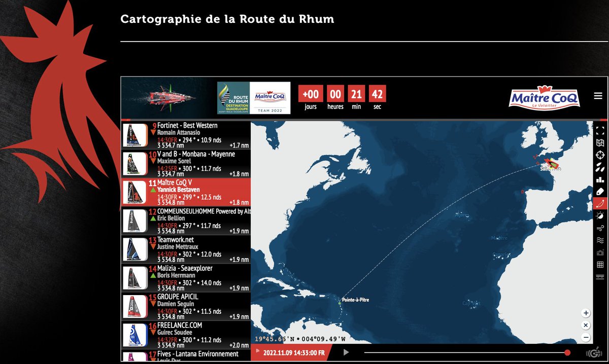Screen dimensions: 609x364
Task: Click the Malizia boat thumbnail
Action: pyautogui.click(x=134, y=278)
